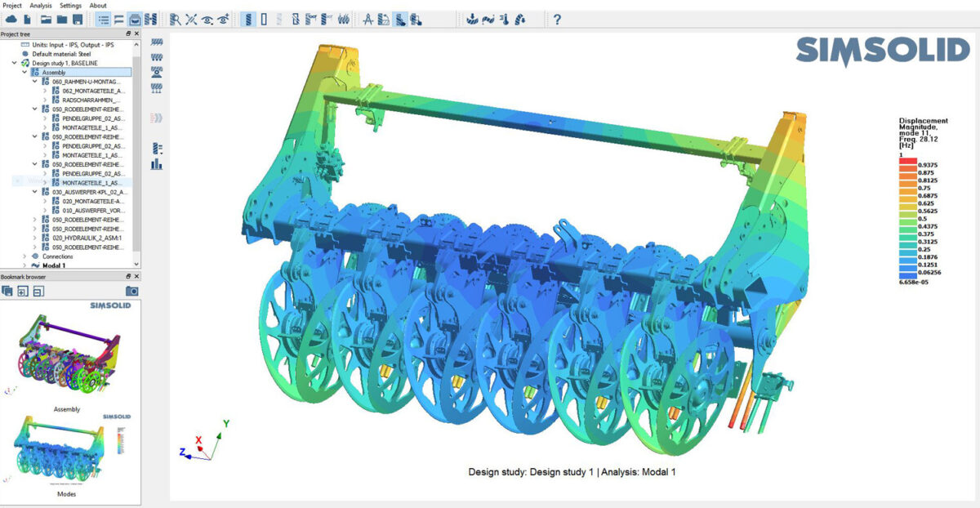Click the thermometer icon in top toolbar

(505, 19)
